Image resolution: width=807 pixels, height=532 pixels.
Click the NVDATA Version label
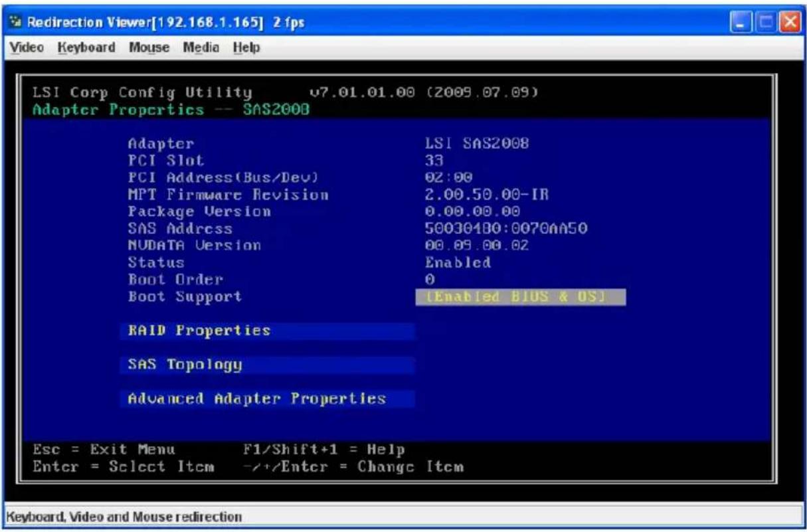pos(195,246)
